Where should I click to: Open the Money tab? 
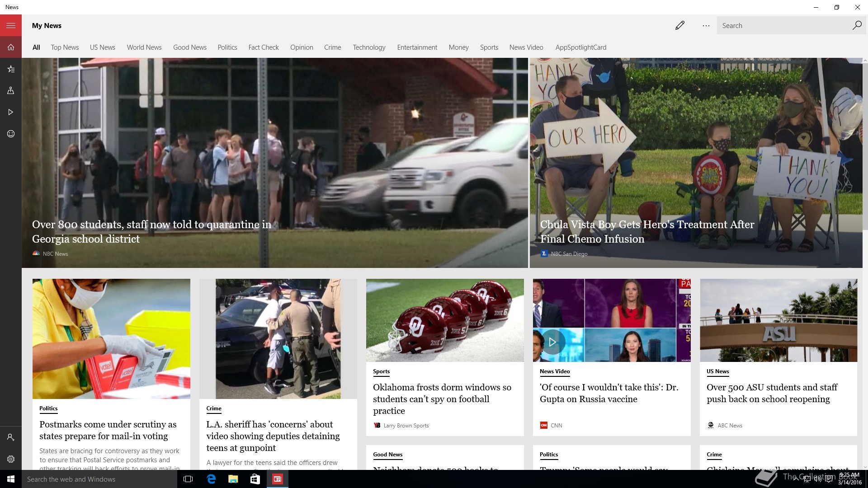pos(459,47)
